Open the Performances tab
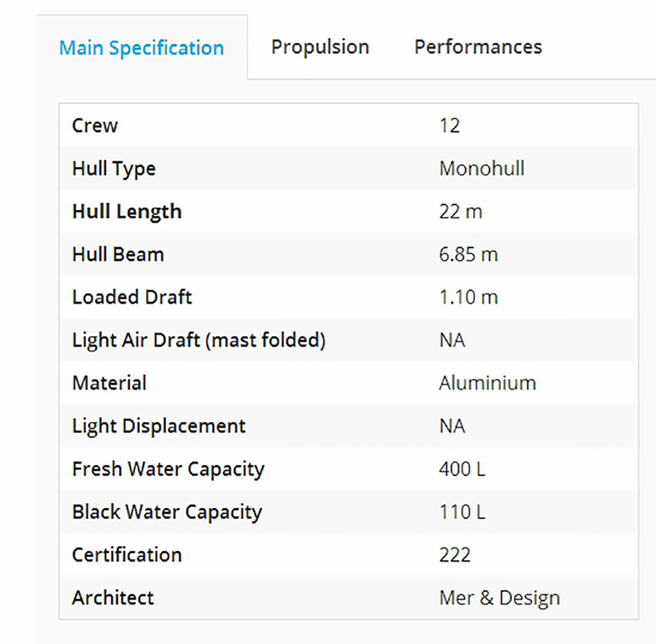The image size is (656, 644). [478, 47]
